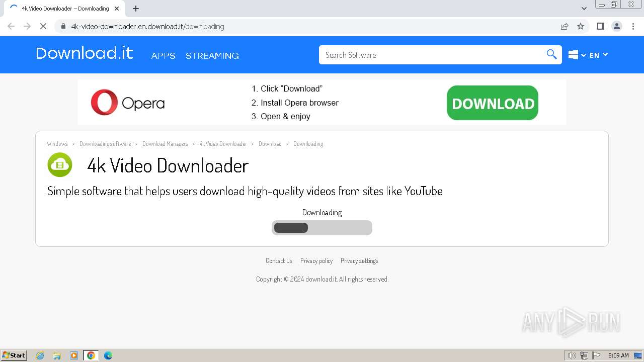Open a new tab with plus button
Screen dimensions: 644x362
(136, 9)
